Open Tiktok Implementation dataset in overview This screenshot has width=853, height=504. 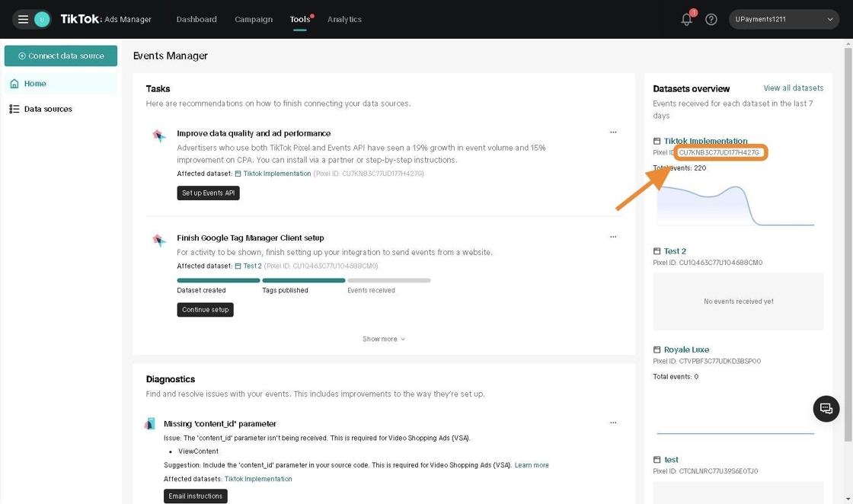click(x=705, y=141)
